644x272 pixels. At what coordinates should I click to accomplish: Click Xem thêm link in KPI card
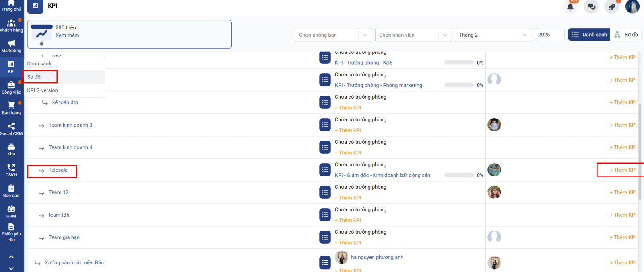[67, 35]
